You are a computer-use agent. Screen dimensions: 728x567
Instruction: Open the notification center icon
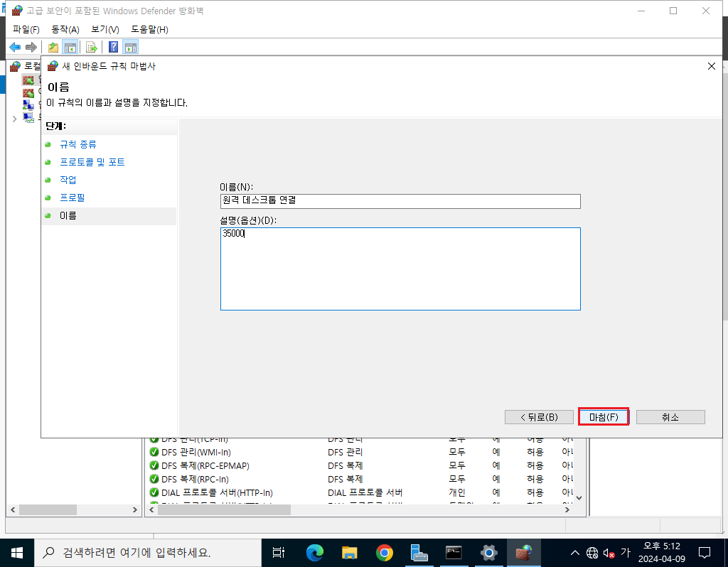705,553
